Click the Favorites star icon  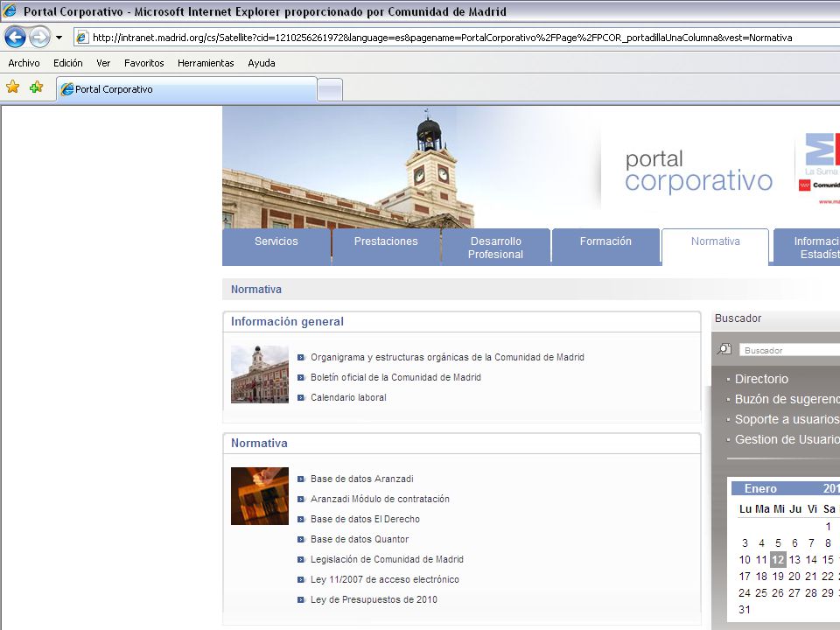tap(13, 87)
